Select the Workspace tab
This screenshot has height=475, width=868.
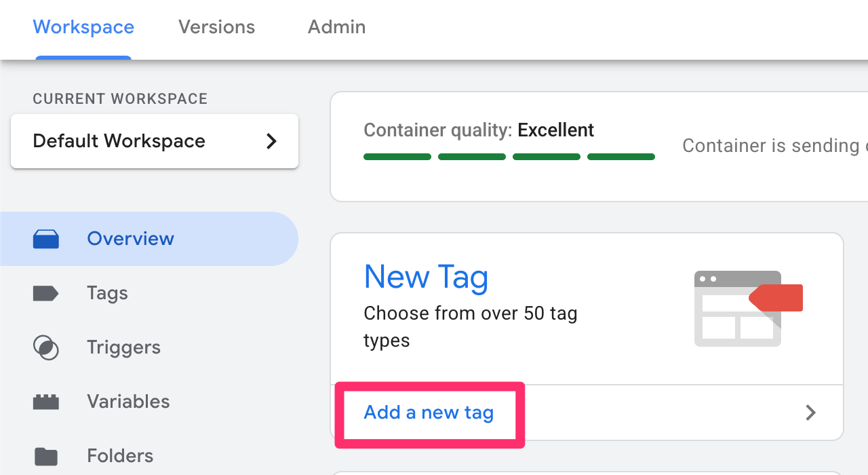[83, 27]
